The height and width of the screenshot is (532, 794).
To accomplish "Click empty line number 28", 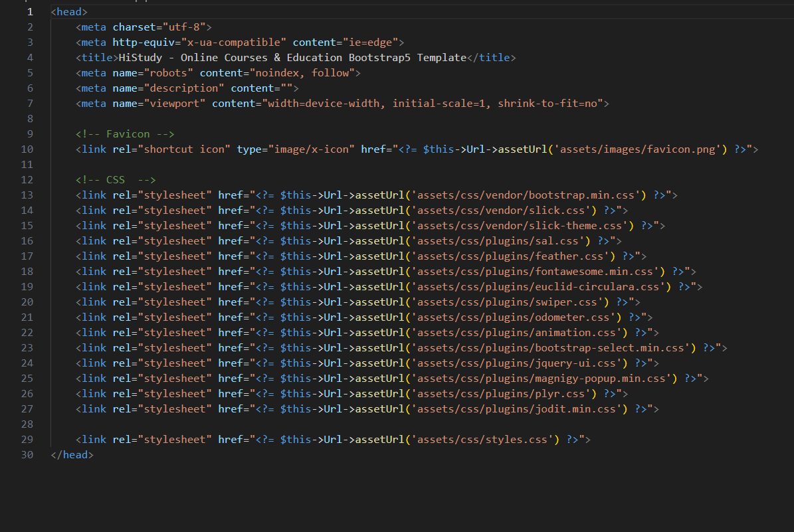I will [x=27, y=424].
